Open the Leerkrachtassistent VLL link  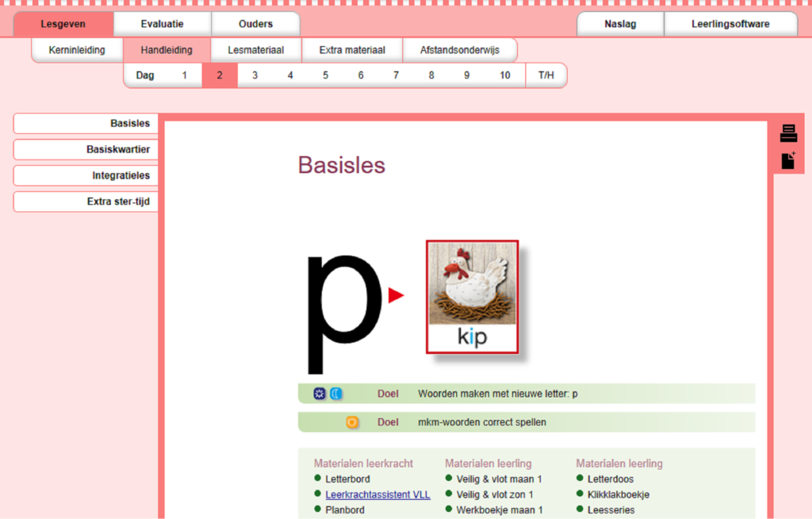377,494
